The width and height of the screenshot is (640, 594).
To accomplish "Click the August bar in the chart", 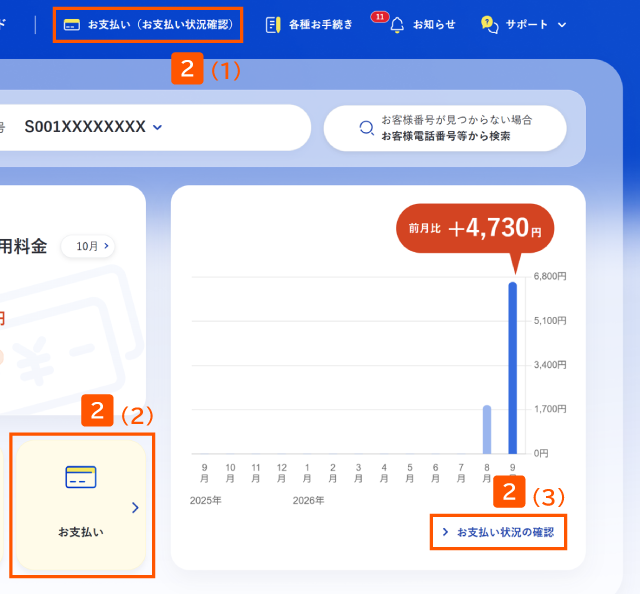I will pyautogui.click(x=487, y=429).
